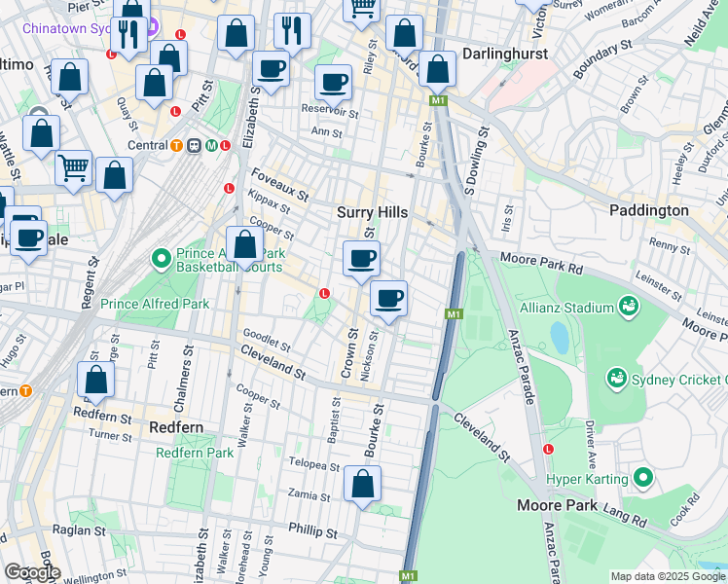Select the Paddington suburb label
Screen dimensions: 728x584
(x=648, y=210)
